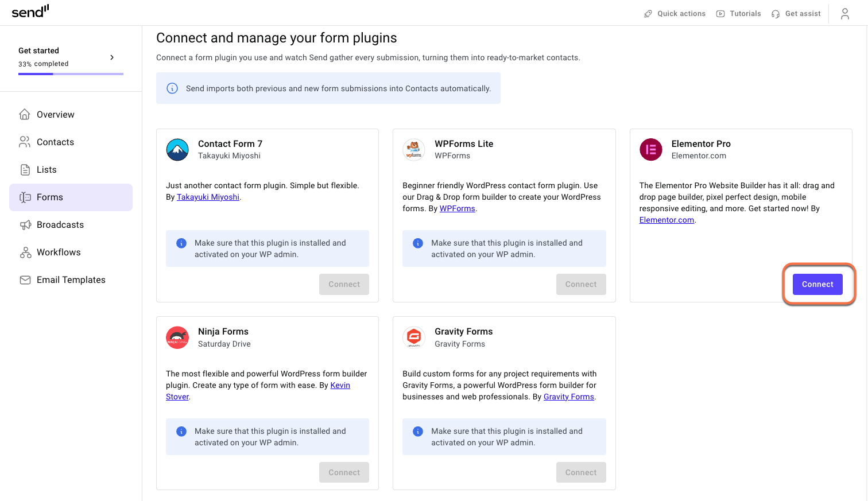Open Tutorials from top bar
This screenshot has height=501, width=868.
745,14
